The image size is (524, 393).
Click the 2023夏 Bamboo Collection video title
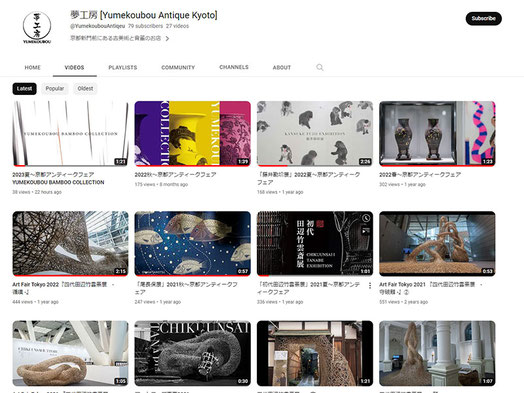coord(58,178)
